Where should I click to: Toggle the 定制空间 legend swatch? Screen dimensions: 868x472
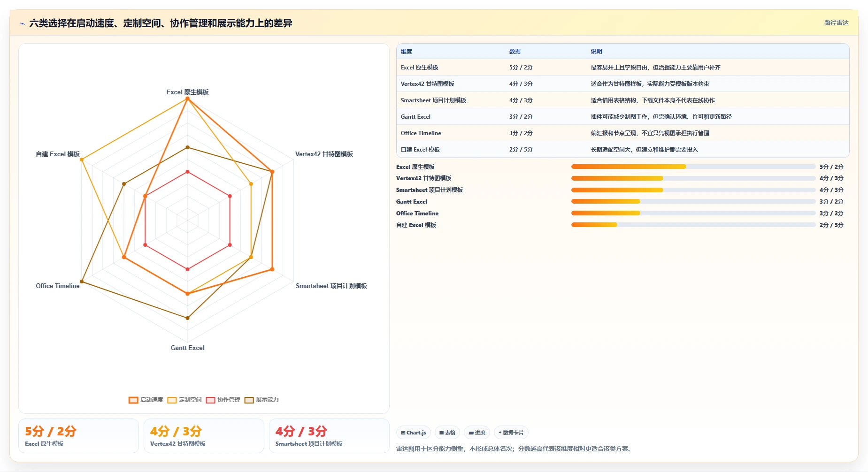tap(172, 400)
